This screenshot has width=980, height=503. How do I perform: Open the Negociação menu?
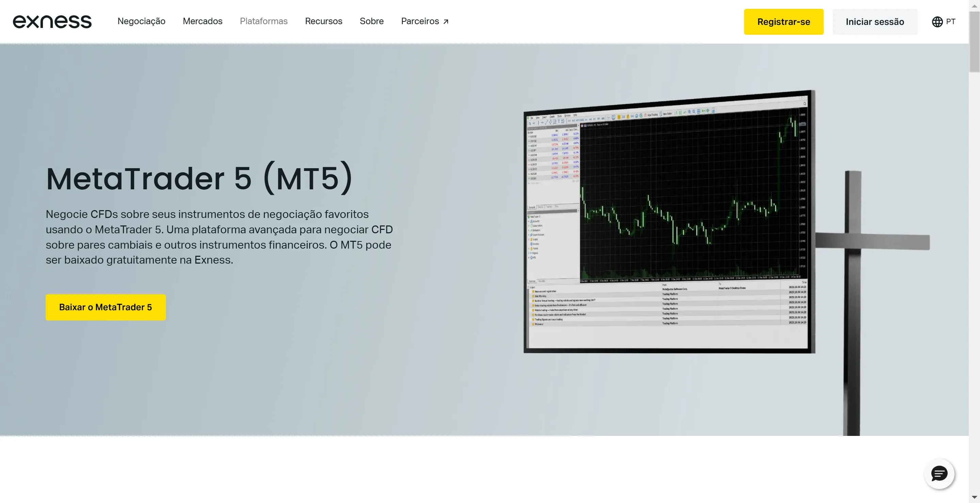click(x=142, y=21)
